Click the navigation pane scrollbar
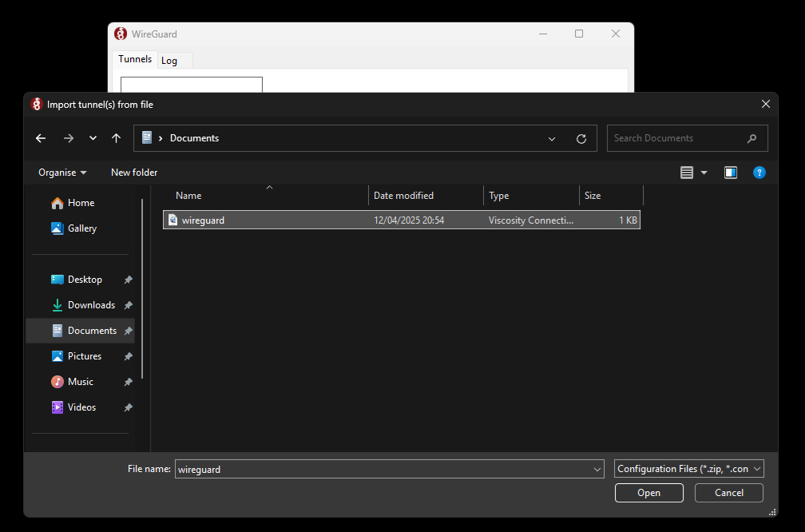Screen dimensions: 805x532 tap(142, 289)
